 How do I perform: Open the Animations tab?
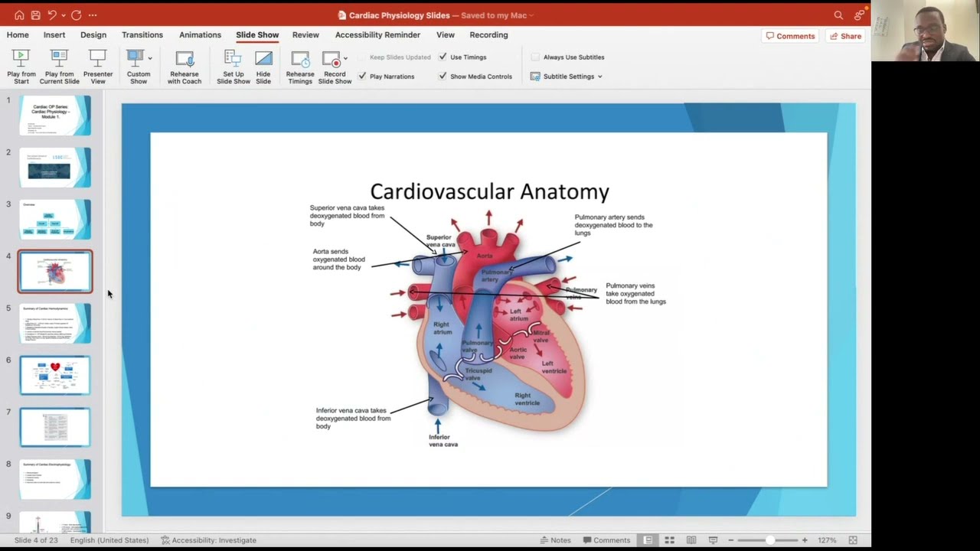[200, 35]
